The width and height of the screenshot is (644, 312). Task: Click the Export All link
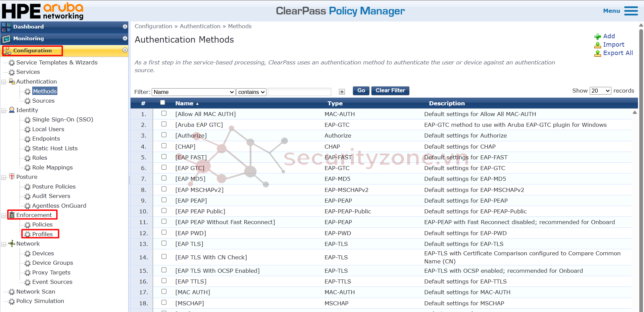point(618,53)
